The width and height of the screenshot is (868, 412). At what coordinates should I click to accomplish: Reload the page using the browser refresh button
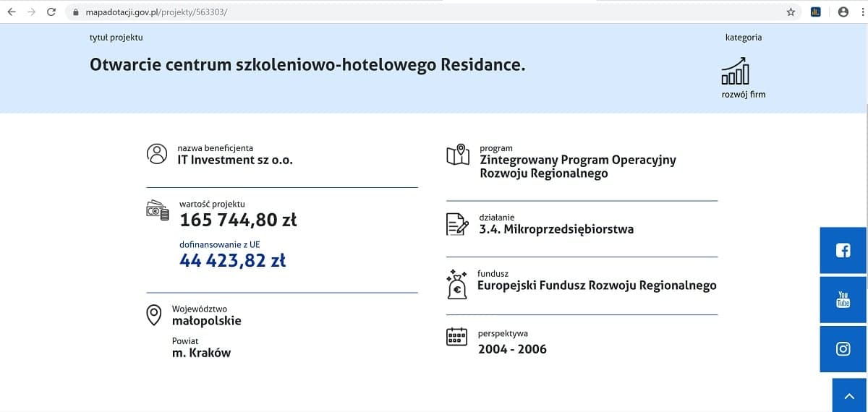[51, 12]
